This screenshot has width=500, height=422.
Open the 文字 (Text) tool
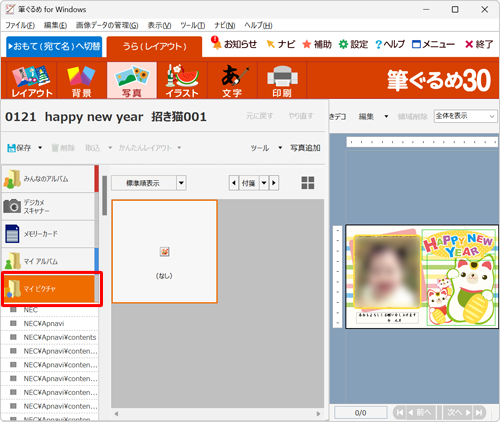click(232, 81)
